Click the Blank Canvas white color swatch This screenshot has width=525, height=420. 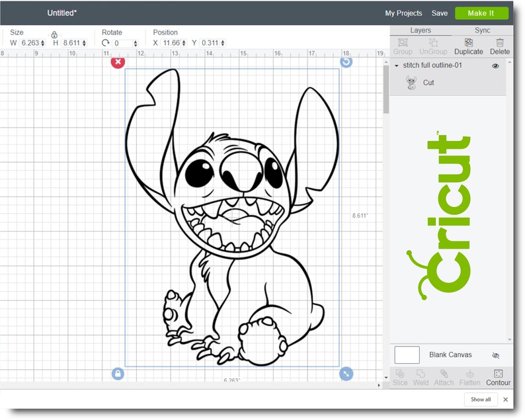(x=407, y=355)
